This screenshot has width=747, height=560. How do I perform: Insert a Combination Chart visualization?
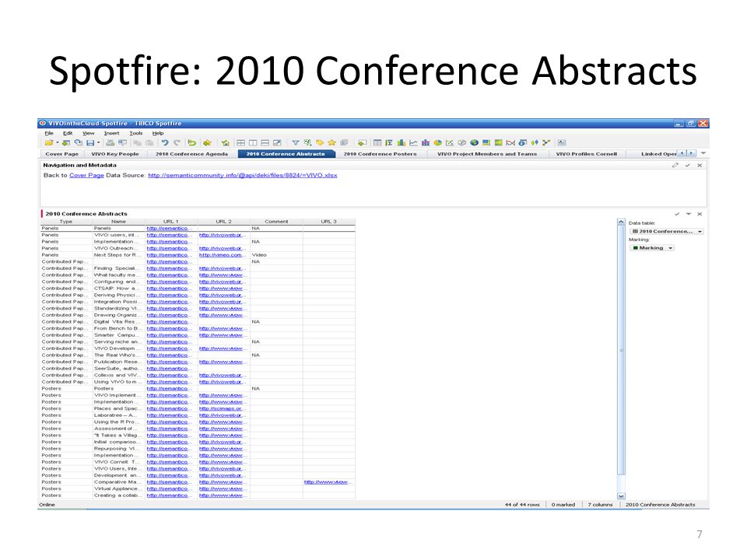(x=426, y=142)
